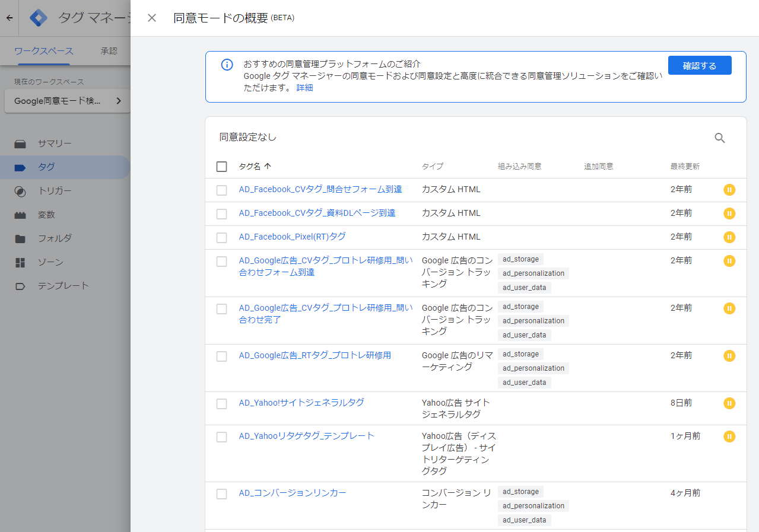Click the 確認する button
This screenshot has width=759, height=532.
coord(700,65)
